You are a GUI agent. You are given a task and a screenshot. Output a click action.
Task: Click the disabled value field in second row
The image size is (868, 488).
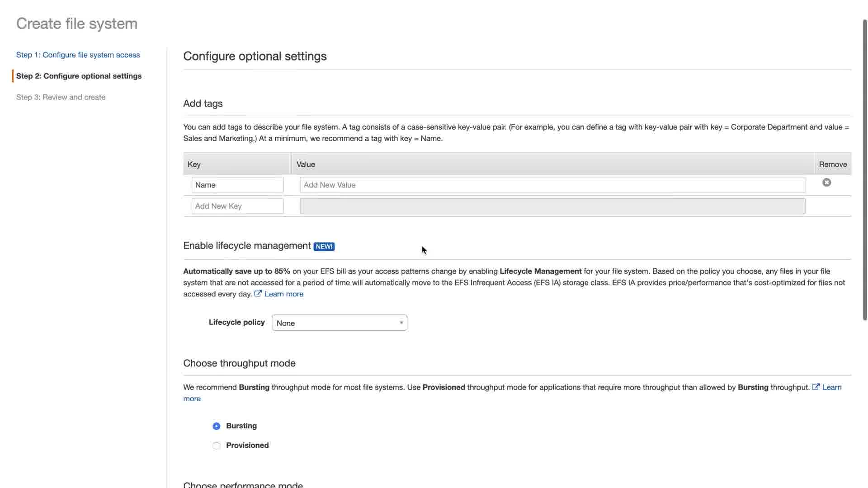[x=552, y=206]
